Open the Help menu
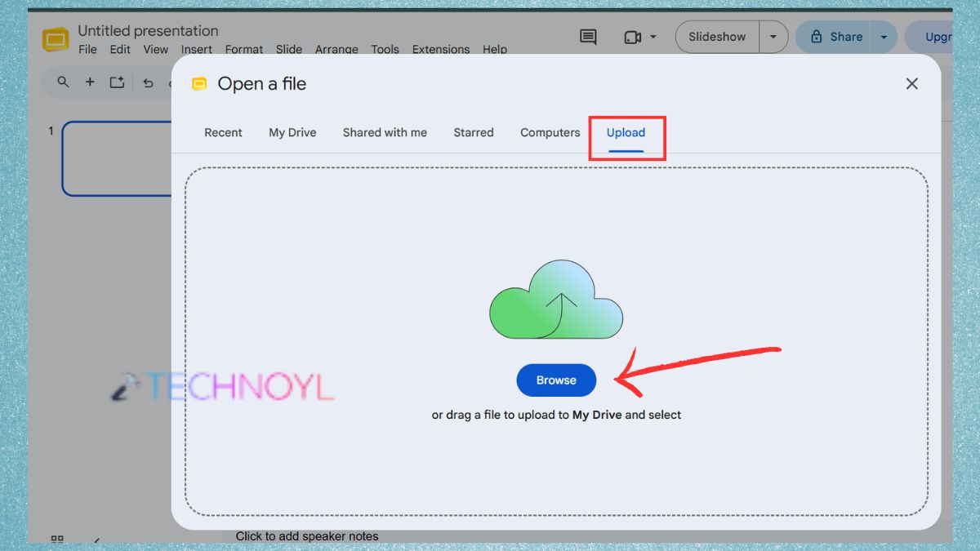This screenshot has height=551, width=980. [495, 49]
